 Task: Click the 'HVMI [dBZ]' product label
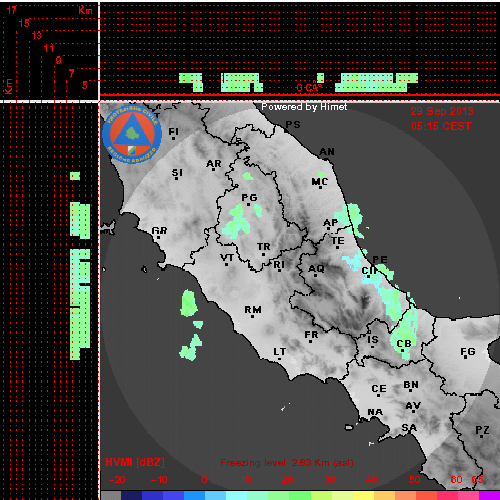point(135,462)
